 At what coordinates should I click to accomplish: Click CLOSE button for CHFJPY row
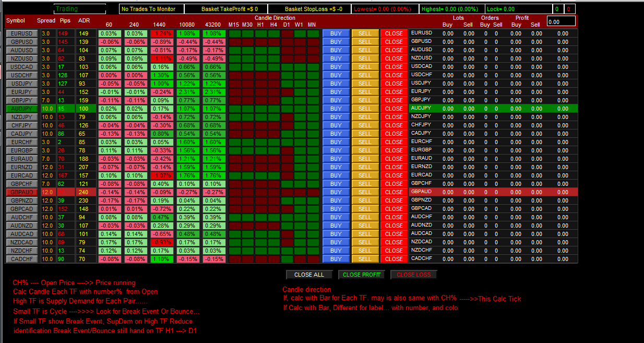click(394, 125)
